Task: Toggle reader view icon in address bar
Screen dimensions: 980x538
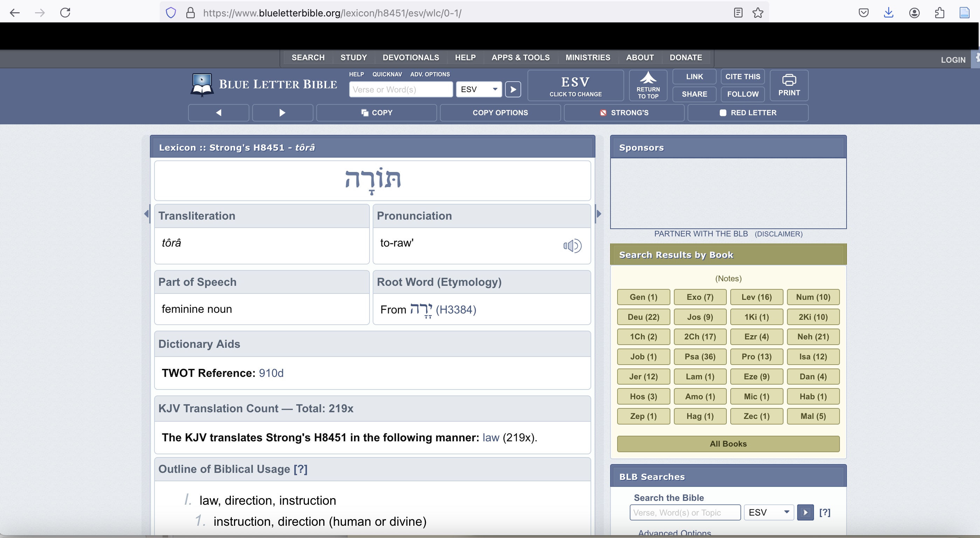Action: tap(738, 13)
